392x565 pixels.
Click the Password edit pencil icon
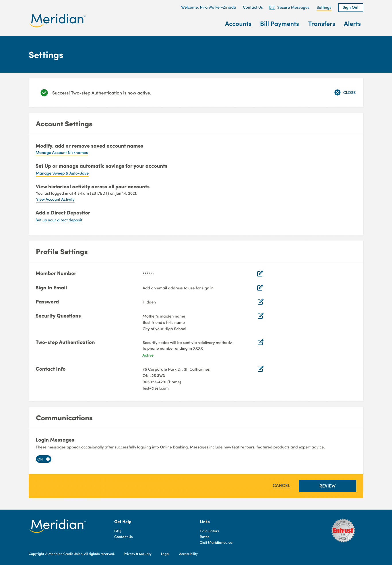click(x=261, y=302)
